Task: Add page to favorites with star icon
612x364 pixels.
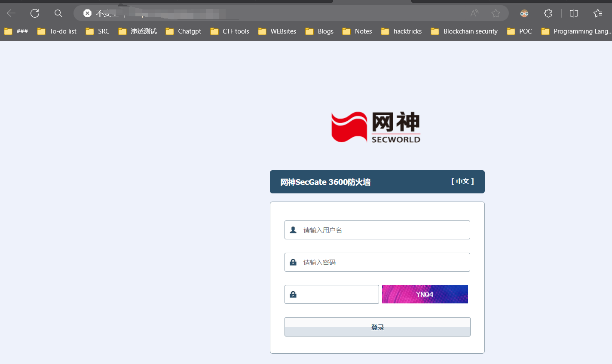Action: [x=496, y=13]
